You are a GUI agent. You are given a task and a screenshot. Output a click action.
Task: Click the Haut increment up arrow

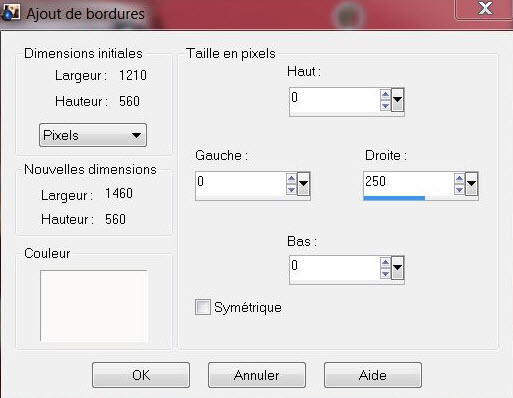tap(385, 95)
